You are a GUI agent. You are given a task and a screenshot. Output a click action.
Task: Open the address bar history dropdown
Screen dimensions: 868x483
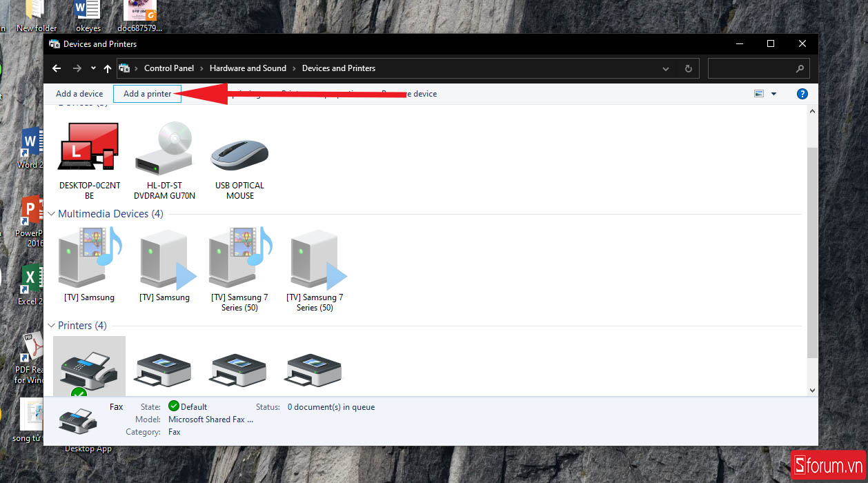(666, 68)
